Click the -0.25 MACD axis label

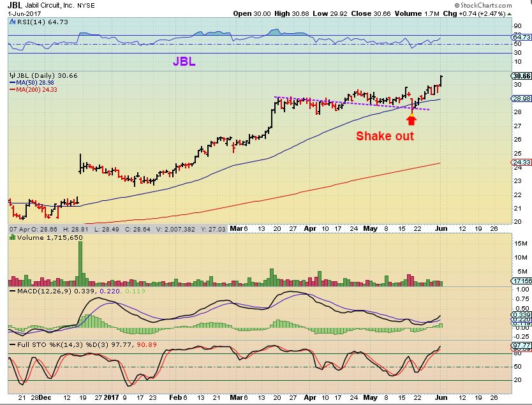[x=522, y=337]
